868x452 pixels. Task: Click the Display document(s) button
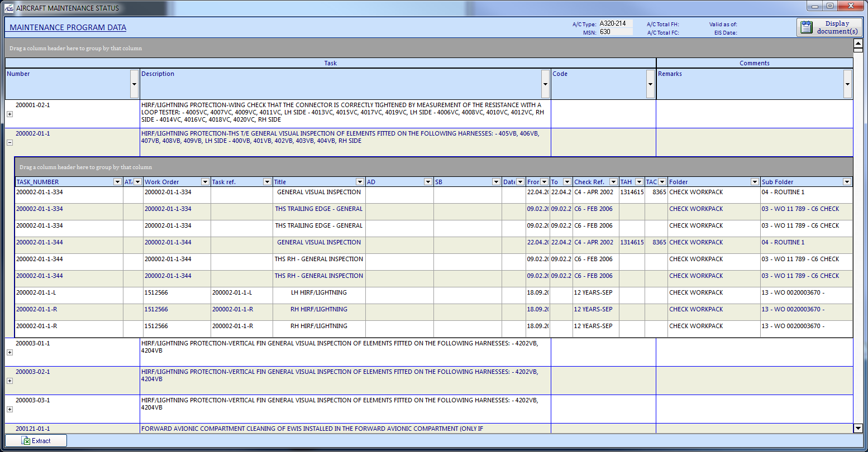(832, 27)
